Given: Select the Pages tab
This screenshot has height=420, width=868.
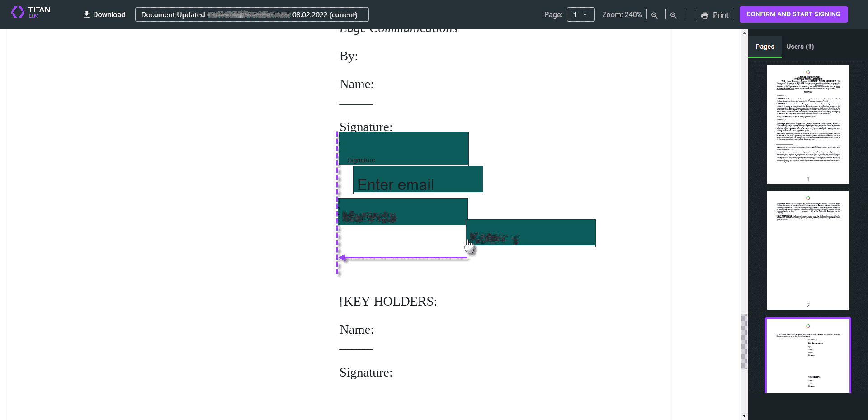Looking at the screenshot, I should 764,47.
